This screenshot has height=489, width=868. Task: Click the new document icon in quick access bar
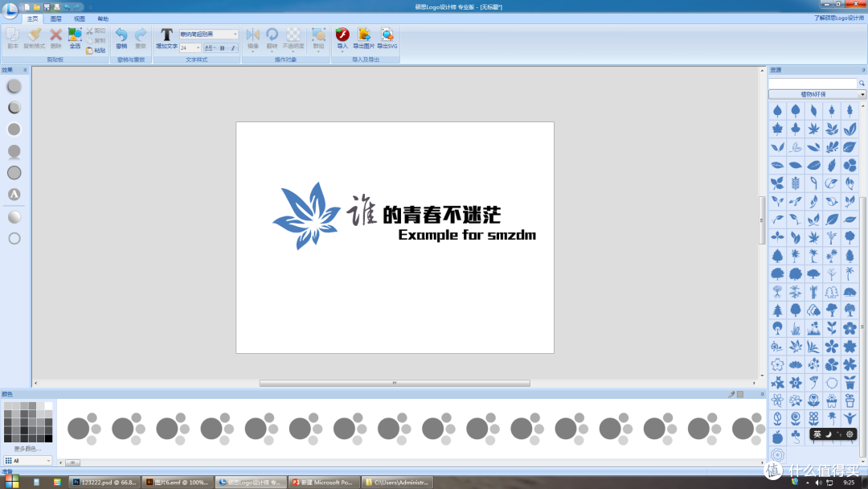[x=27, y=7]
